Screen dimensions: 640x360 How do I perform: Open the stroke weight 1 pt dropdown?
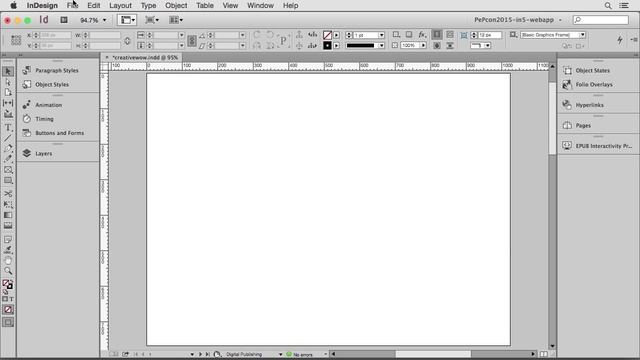381,36
